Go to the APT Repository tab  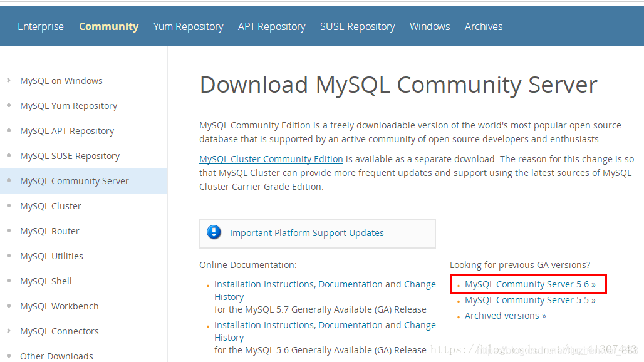point(271,26)
